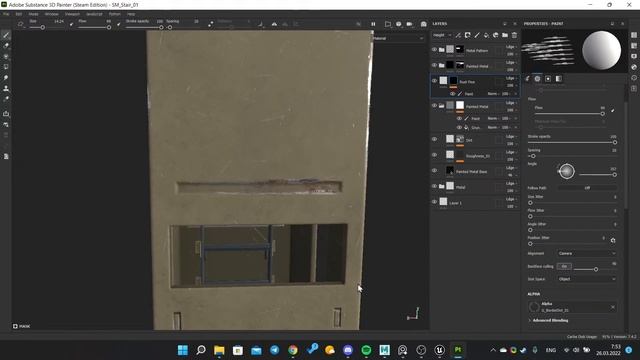Viewport: 640px width, 360px height.
Task: Open blend mode dropdown for Layer 1
Action: click(511, 199)
